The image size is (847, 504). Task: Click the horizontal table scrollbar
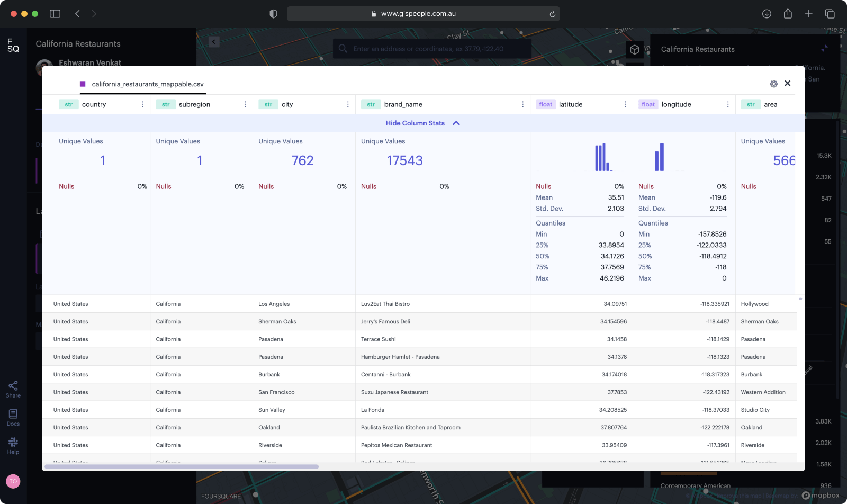click(182, 466)
